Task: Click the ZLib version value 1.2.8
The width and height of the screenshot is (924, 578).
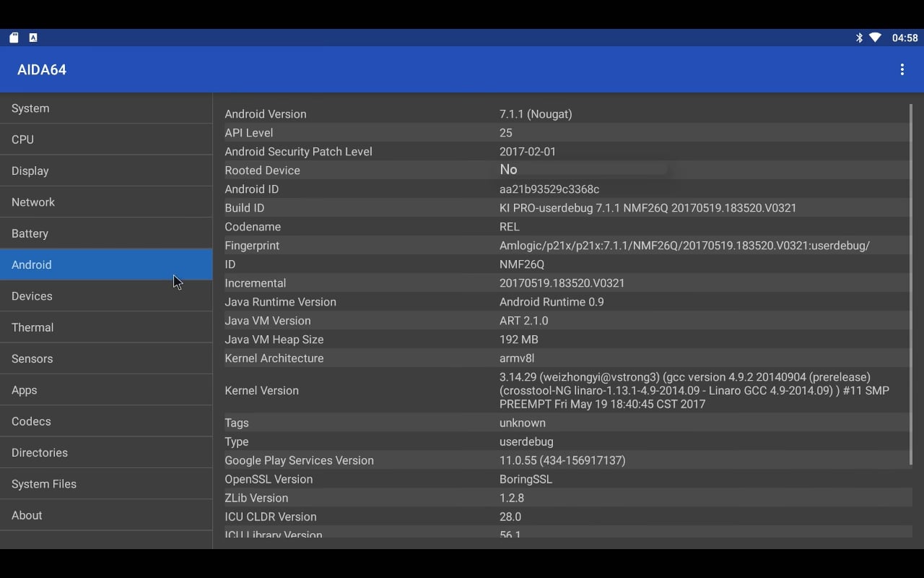Action: tap(512, 499)
